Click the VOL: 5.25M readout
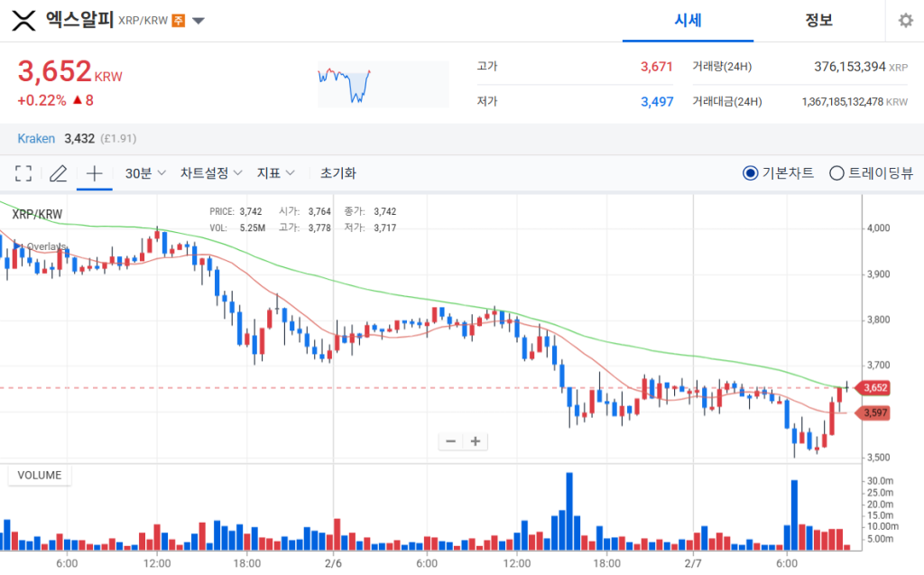This screenshot has width=924, height=575. [237, 228]
